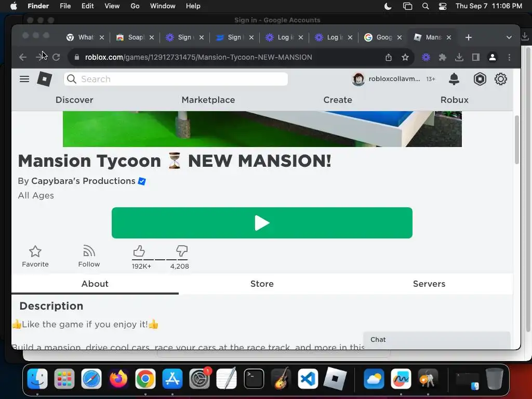Open the Create navigation item
This screenshot has height=399, width=532.
[x=338, y=100]
